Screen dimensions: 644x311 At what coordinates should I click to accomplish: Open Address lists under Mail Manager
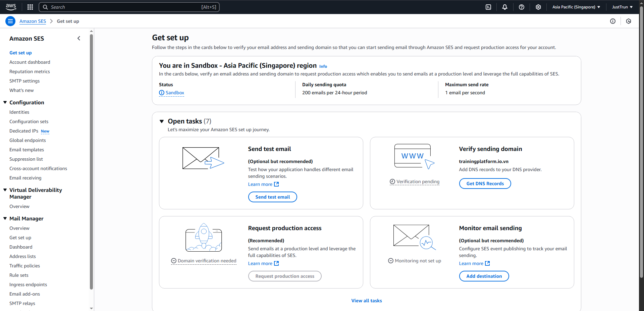point(22,256)
